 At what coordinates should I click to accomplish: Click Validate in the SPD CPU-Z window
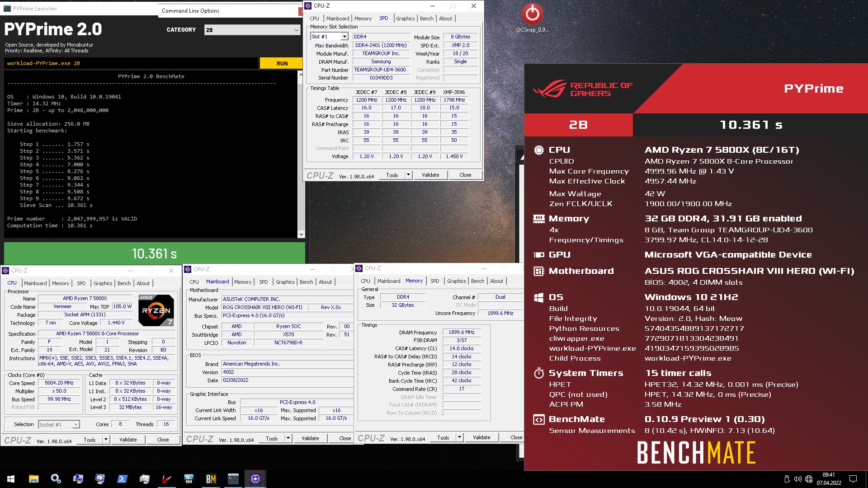430,175
